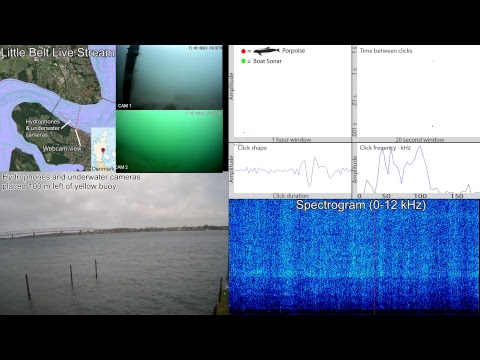Click the red location pin on Denmark inset

point(103,150)
